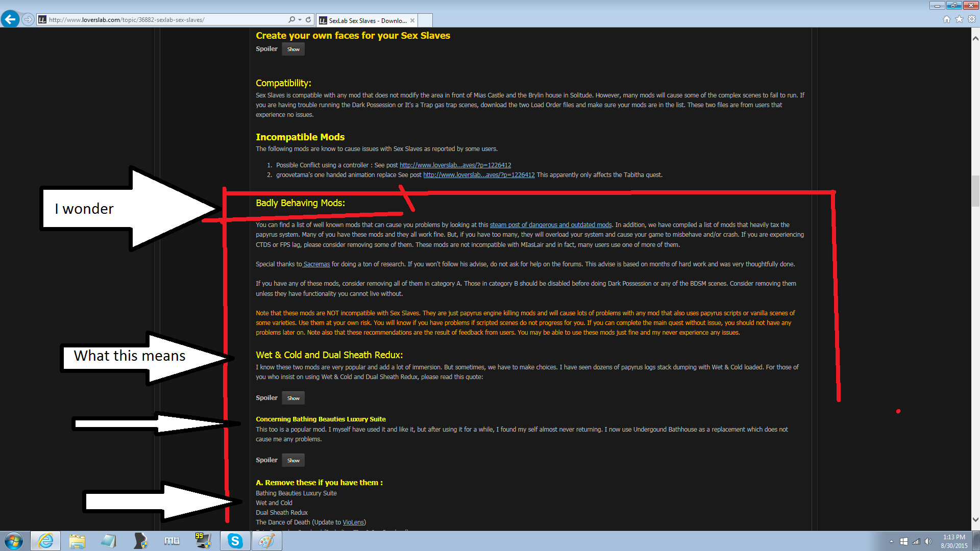Click the search magnifier in the address bar
This screenshot has width=980, height=551.
(291, 19)
